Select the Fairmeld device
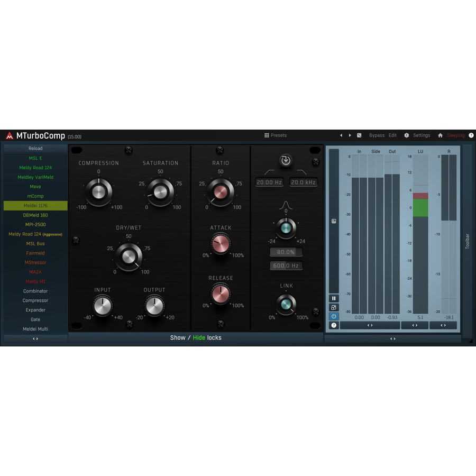476x476 pixels. pyautogui.click(x=35, y=253)
